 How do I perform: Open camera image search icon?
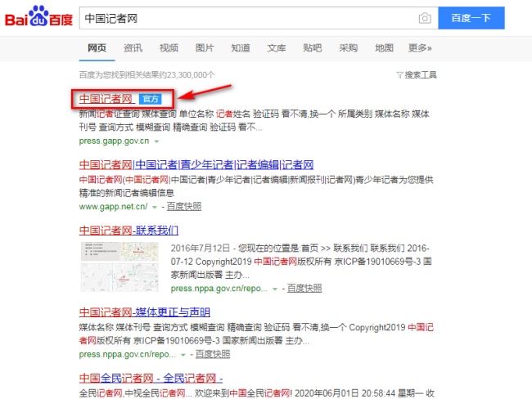pos(425,18)
